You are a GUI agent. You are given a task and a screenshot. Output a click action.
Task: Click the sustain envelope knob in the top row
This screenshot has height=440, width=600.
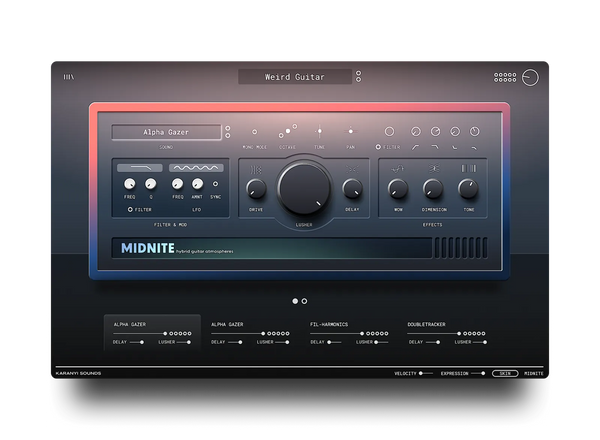455,132
